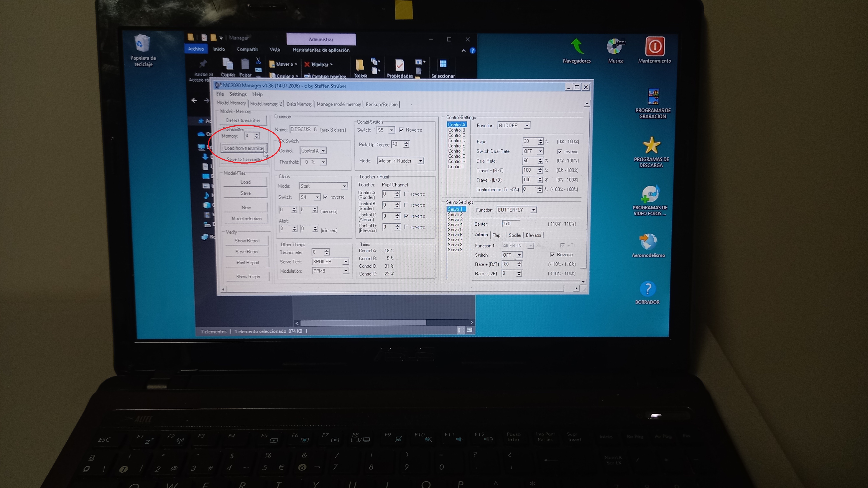Toggle the Clock switch reverse checkbox
868x488 pixels.
coord(325,197)
